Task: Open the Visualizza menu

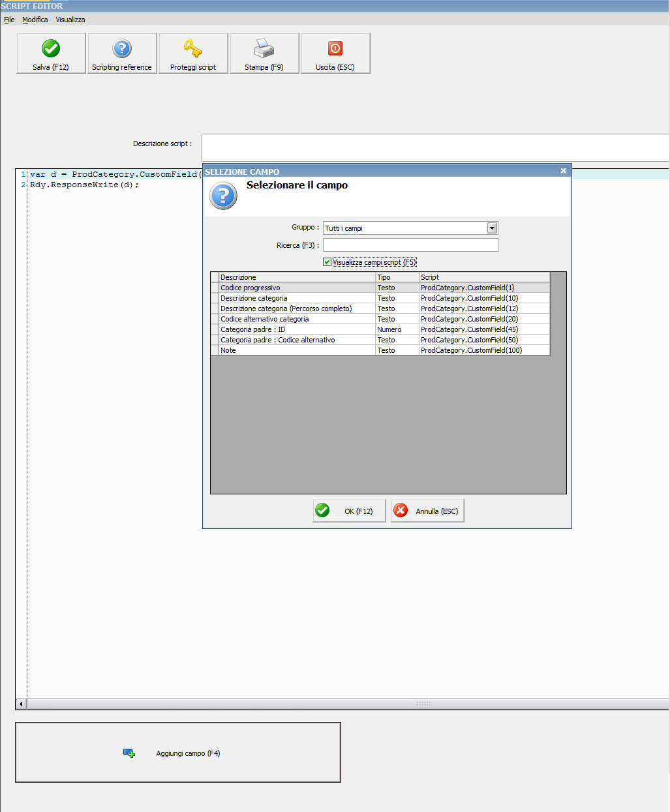Action: 70,20
